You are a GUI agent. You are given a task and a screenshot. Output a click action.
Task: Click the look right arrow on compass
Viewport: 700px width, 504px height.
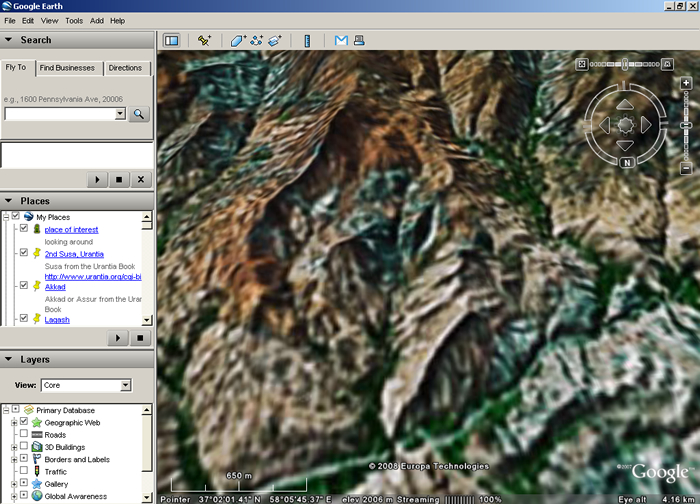646,125
